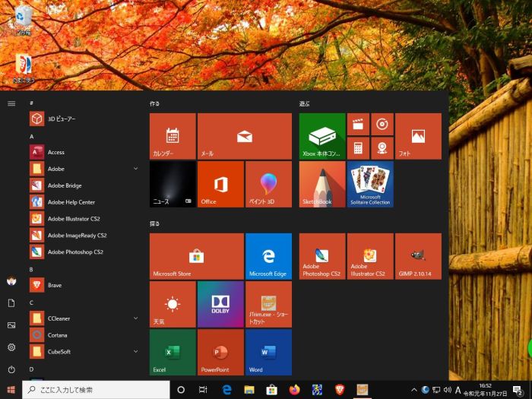Screen dimensions: 532x399
Task: Click the Power button in the Start sidebar
Action: [x=11, y=369]
